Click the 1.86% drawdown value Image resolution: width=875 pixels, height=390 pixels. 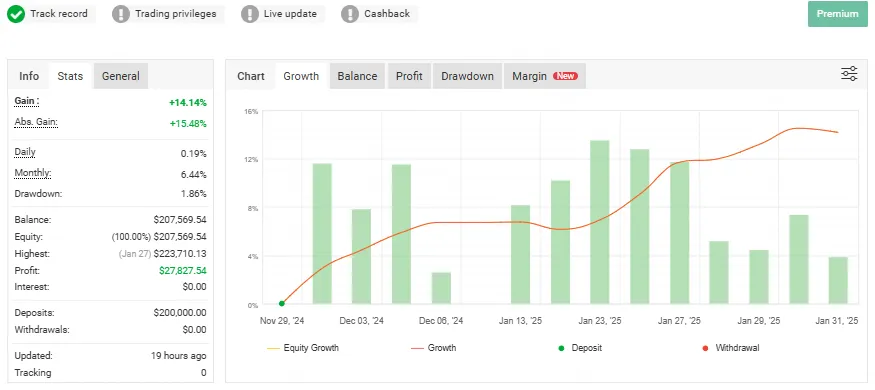(194, 194)
